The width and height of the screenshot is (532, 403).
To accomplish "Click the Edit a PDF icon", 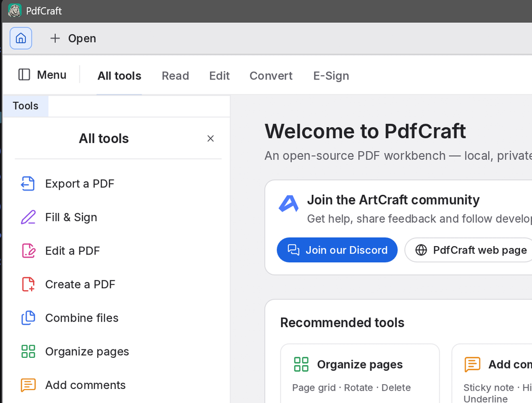I will tap(29, 251).
